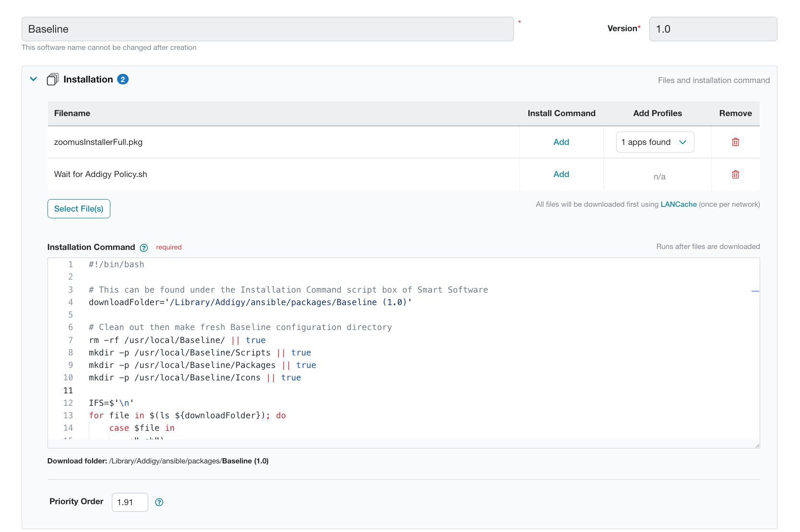800x532 pixels.
Task: Delete Wait for Addigy Policy.sh with trash icon
Action: click(x=735, y=174)
